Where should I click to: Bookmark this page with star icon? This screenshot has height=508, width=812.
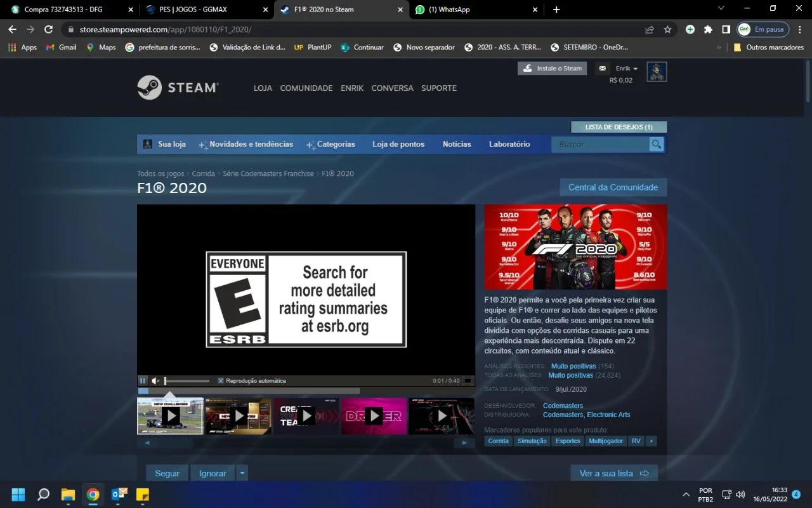point(667,29)
